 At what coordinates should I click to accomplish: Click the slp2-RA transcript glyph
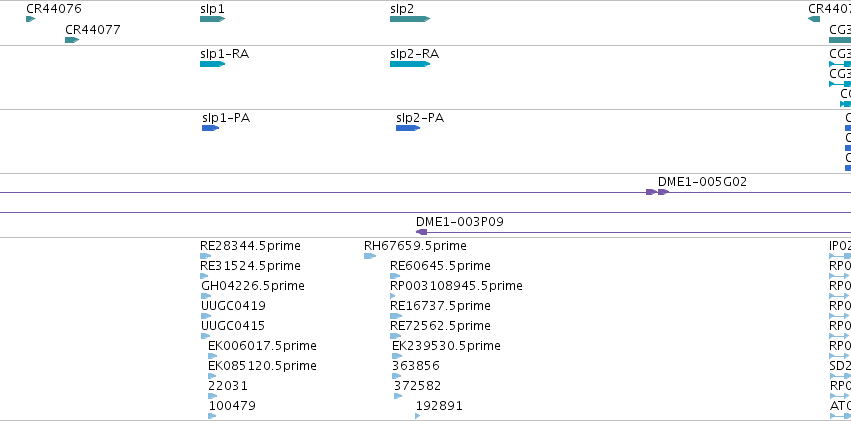(410, 64)
